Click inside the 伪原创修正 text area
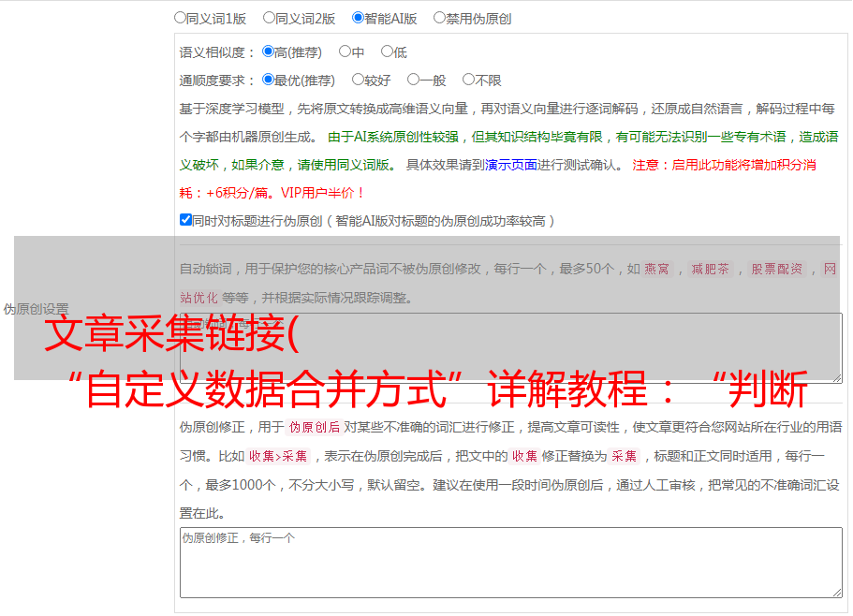 tap(510, 562)
